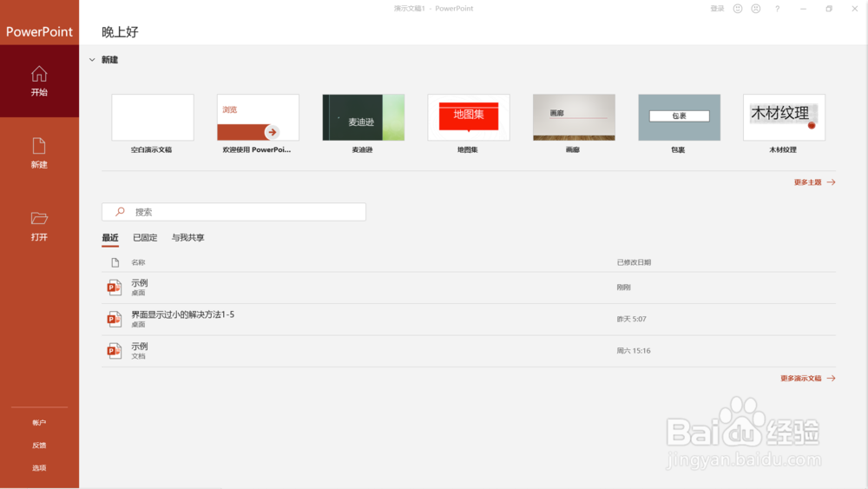Click PowerPoint file icon for 示例 on 桌面
The image size is (868, 489).
tap(114, 287)
